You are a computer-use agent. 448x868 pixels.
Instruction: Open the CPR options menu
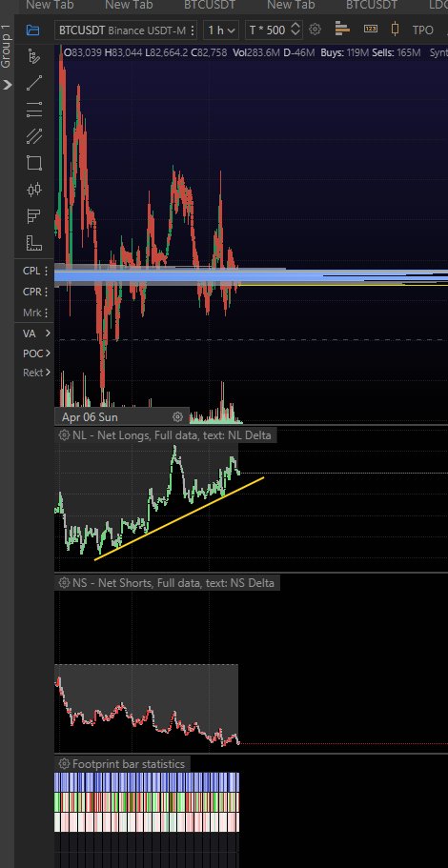[x=46, y=292]
